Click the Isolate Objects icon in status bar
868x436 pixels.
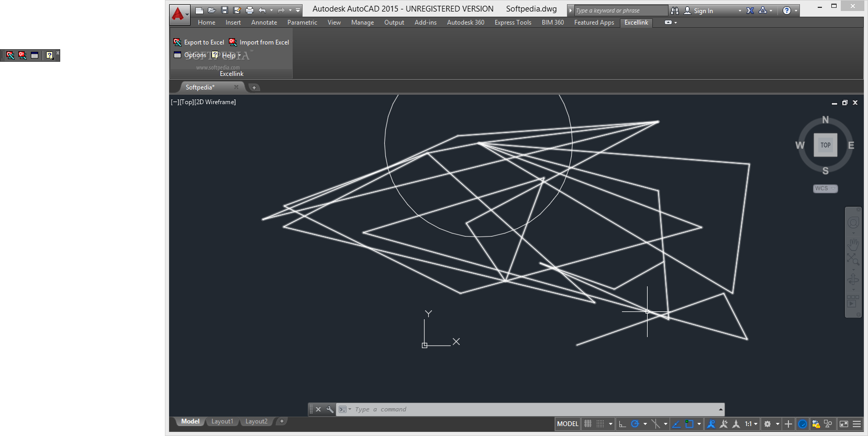828,424
